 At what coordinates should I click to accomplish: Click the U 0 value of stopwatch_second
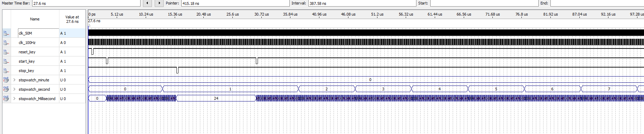coord(63,89)
